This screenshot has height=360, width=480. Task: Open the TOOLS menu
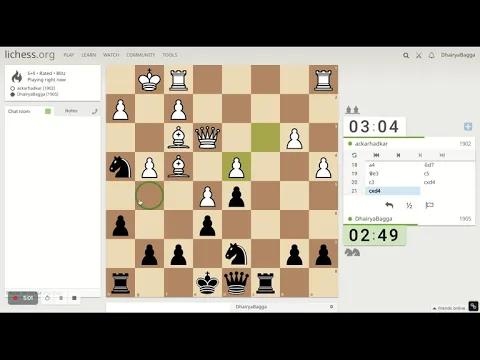click(170, 55)
